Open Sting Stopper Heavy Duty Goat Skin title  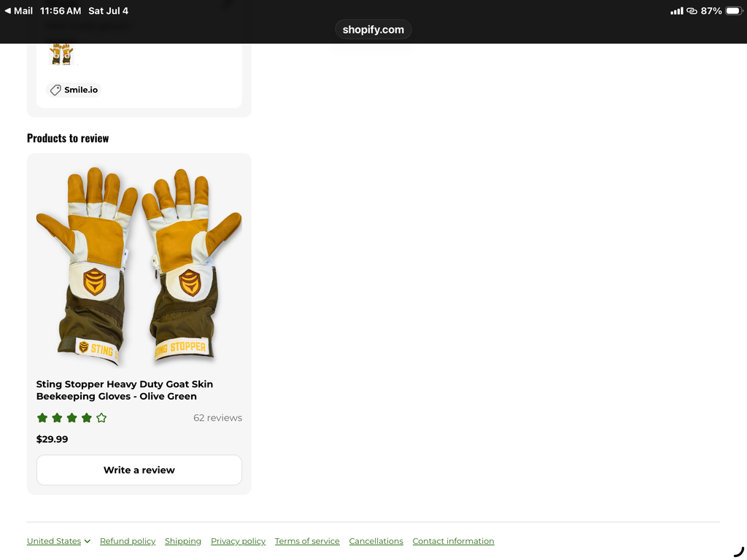124,390
